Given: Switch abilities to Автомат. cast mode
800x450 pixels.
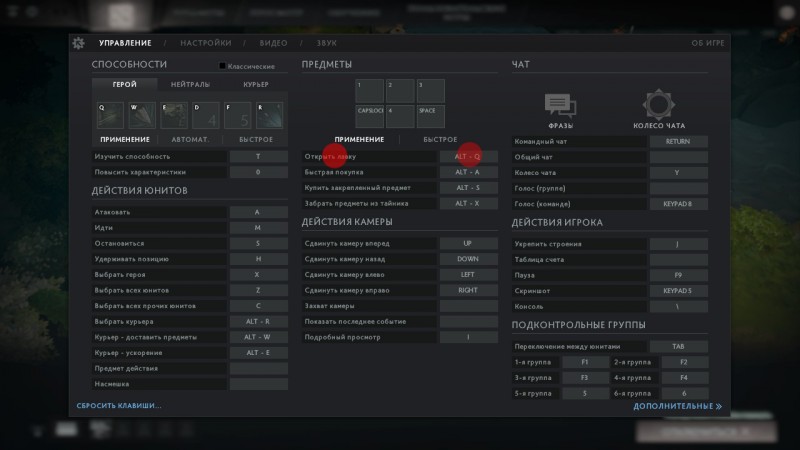Looking at the screenshot, I should [x=189, y=139].
